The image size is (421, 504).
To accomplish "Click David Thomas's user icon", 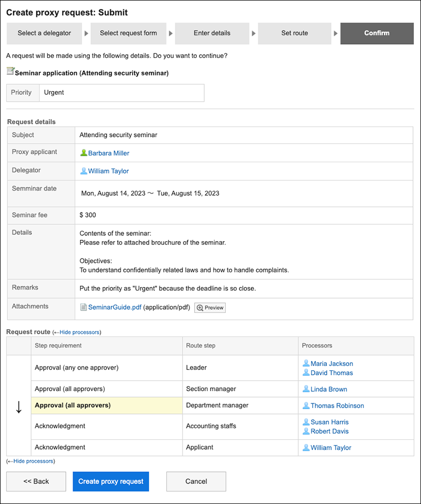I will coord(306,372).
